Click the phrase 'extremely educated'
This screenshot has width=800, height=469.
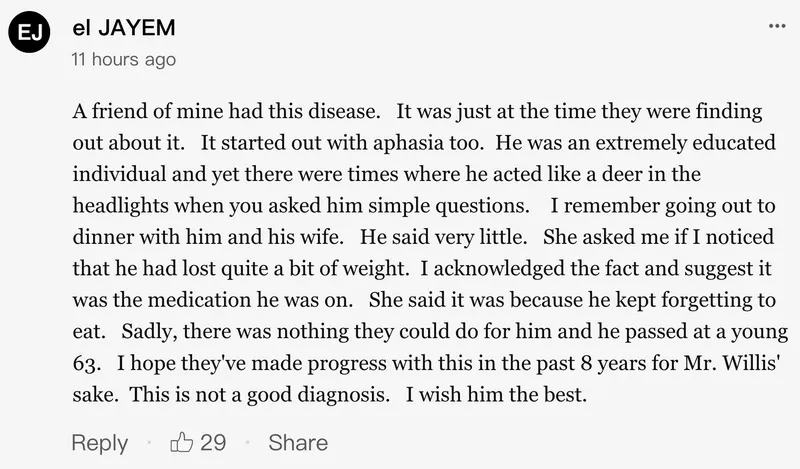686,143
